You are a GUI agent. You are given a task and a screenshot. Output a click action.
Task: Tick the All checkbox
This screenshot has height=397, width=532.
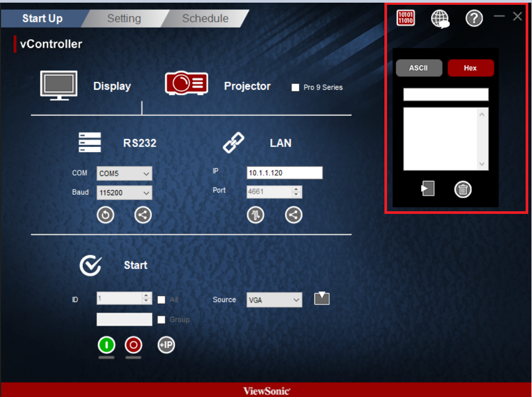(161, 300)
